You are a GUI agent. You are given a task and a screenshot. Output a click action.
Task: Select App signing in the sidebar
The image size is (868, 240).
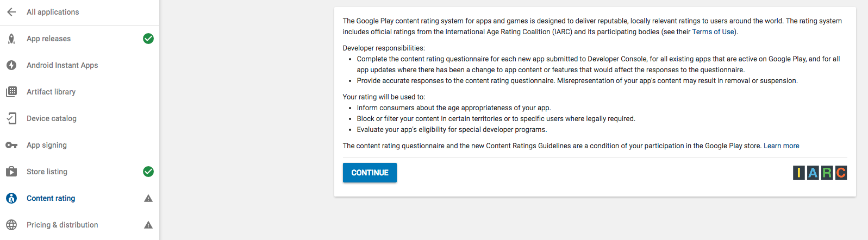click(47, 145)
